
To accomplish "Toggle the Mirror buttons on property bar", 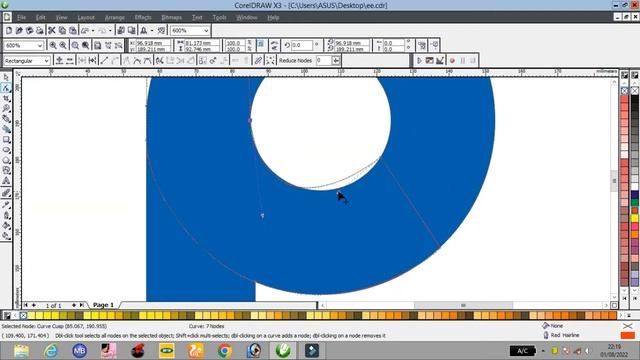I will tap(274, 45).
